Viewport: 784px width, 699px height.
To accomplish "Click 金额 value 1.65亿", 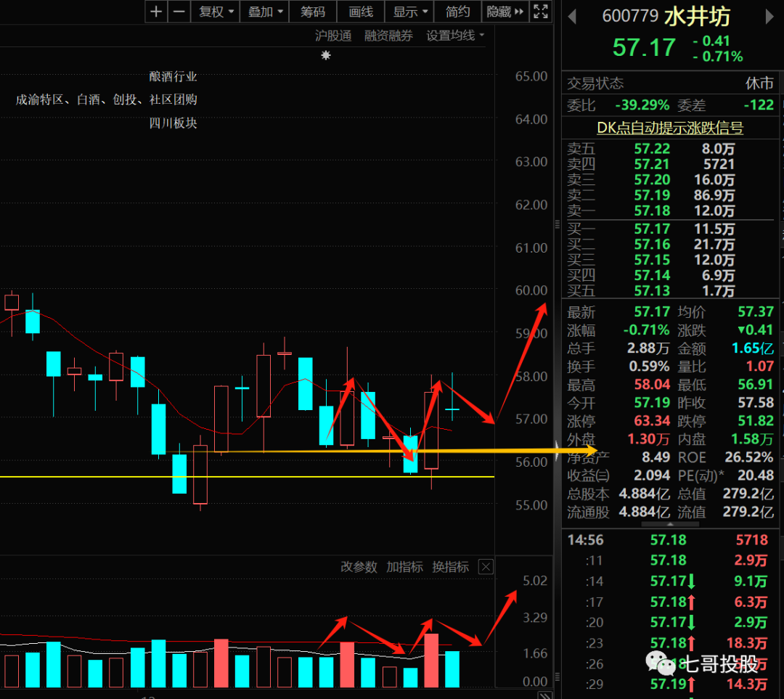I will pyautogui.click(x=753, y=348).
